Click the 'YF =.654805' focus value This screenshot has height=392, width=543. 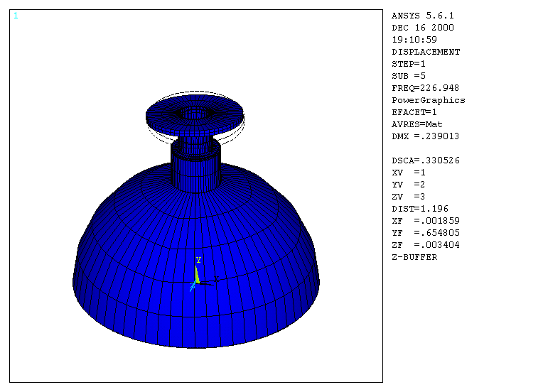(x=426, y=233)
